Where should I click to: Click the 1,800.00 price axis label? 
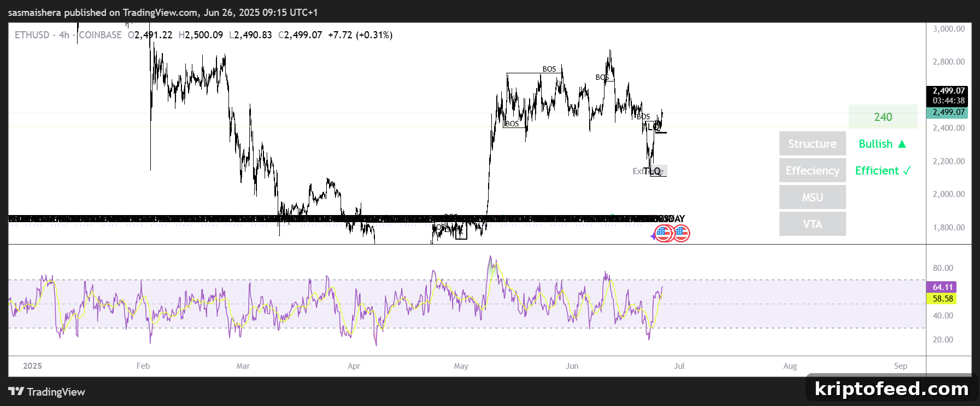click(949, 228)
